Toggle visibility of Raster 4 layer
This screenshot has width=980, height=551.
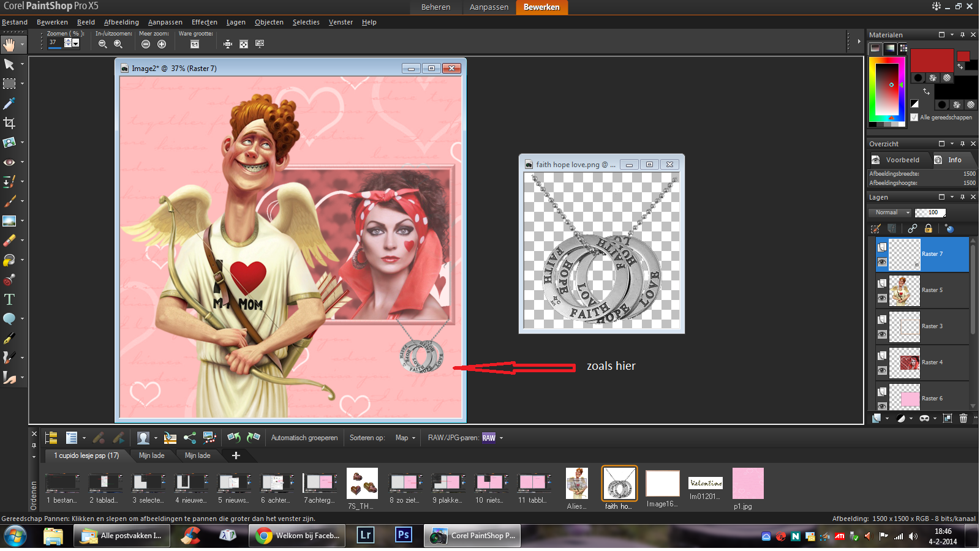pyautogui.click(x=882, y=371)
